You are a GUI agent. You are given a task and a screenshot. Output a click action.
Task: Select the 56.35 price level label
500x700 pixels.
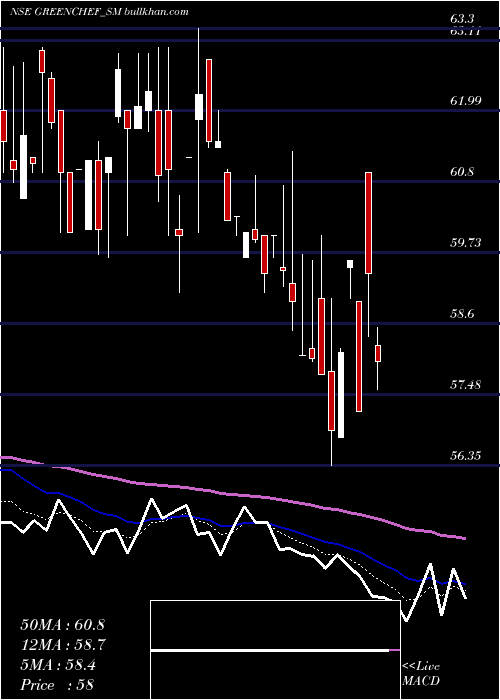click(466, 455)
